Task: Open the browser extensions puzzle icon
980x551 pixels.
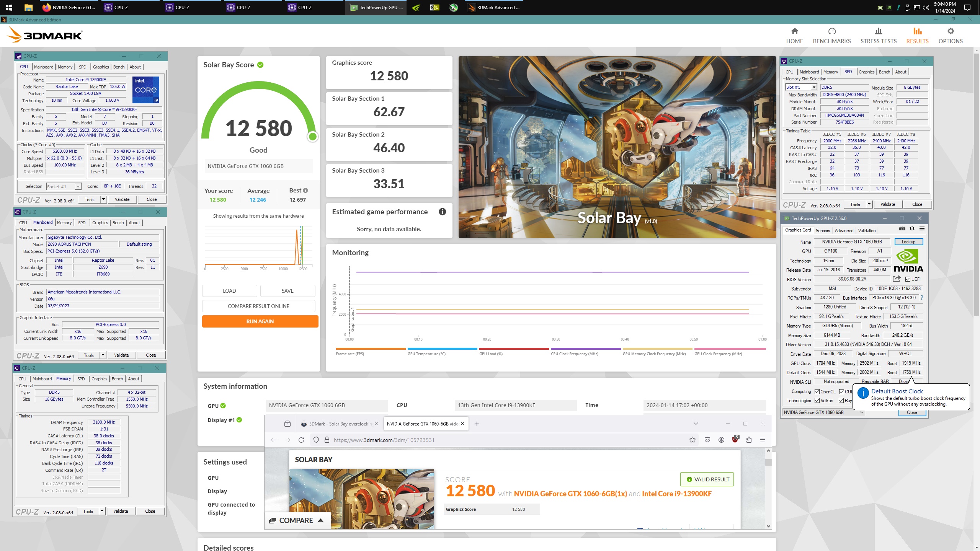Action: tap(749, 440)
